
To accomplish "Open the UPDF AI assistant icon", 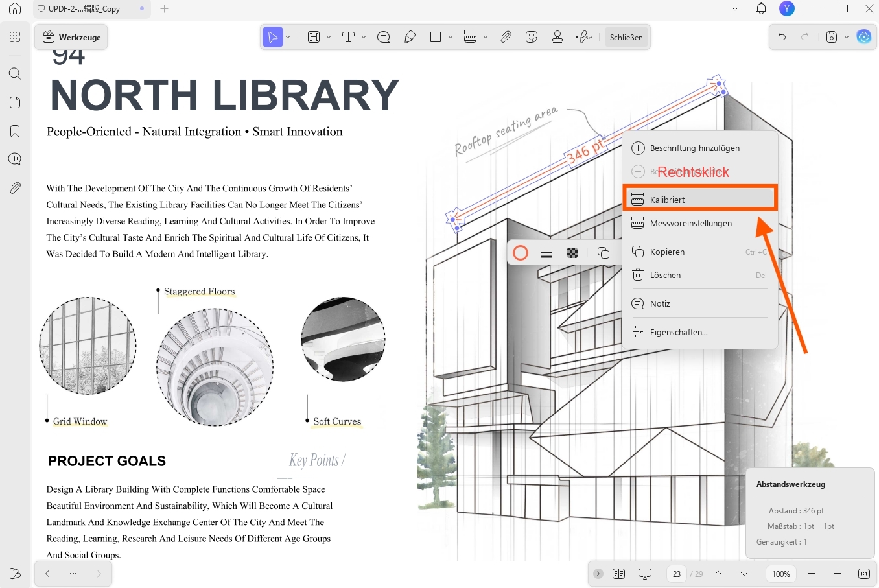I will (x=863, y=37).
